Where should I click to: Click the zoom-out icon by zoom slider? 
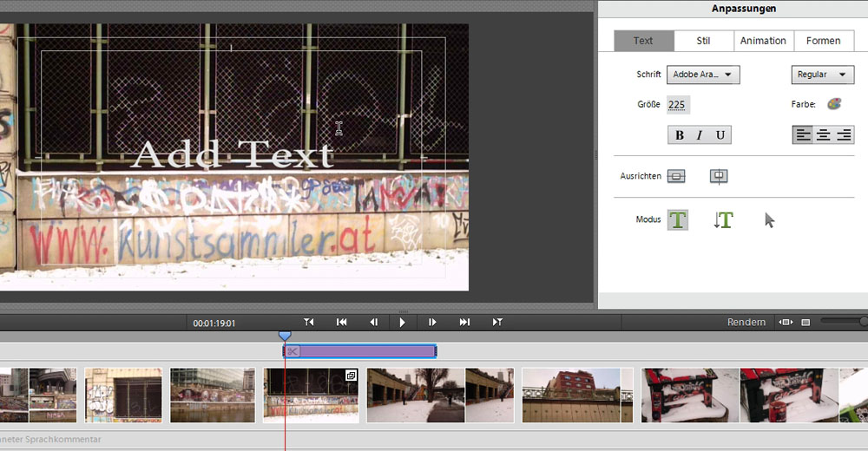806,322
